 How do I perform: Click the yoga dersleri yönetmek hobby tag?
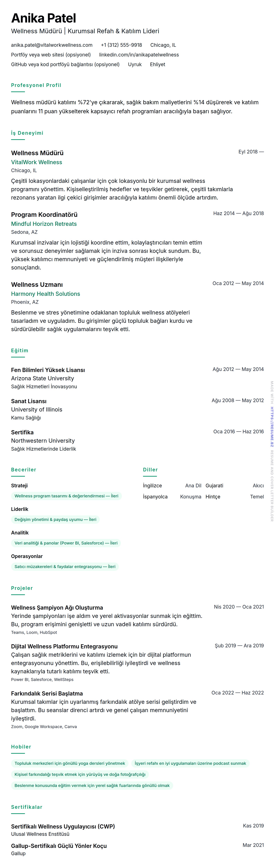click(69, 764)
